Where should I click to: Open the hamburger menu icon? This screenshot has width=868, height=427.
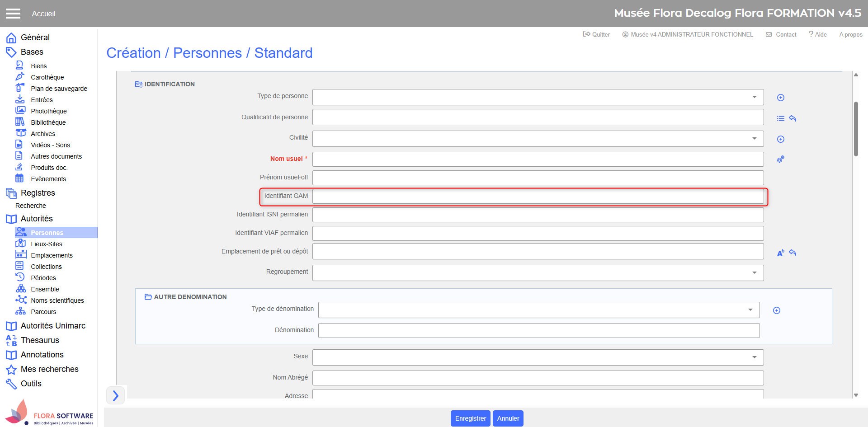tap(13, 14)
